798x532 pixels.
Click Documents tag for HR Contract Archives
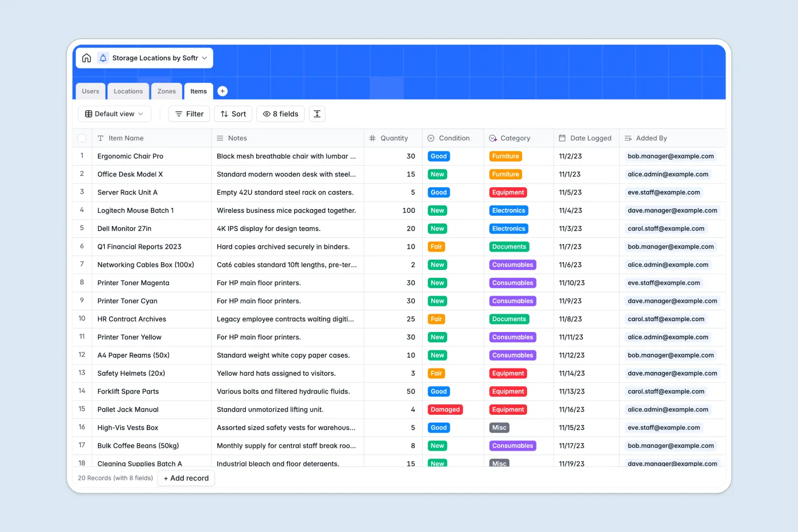509,319
